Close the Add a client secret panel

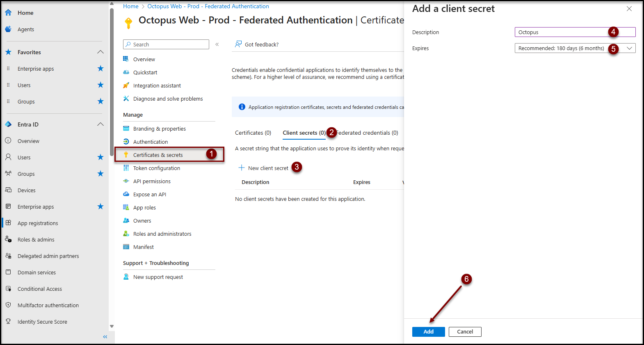click(629, 9)
